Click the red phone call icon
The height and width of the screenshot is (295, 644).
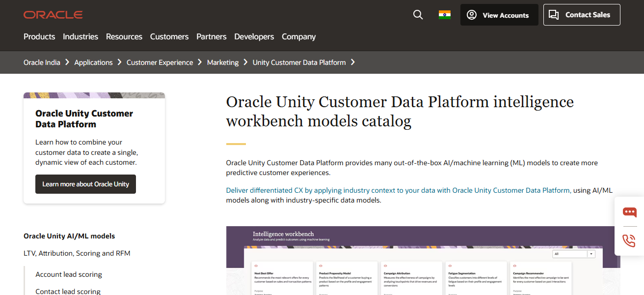(x=630, y=241)
